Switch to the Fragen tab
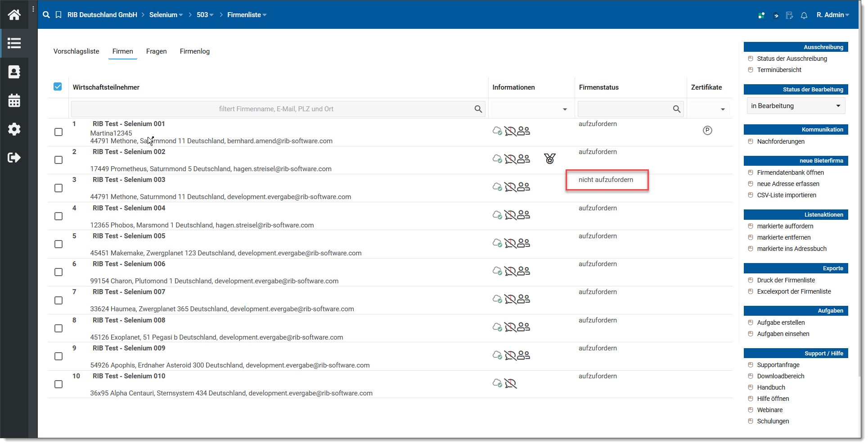This screenshot has height=445, width=868. tap(157, 51)
